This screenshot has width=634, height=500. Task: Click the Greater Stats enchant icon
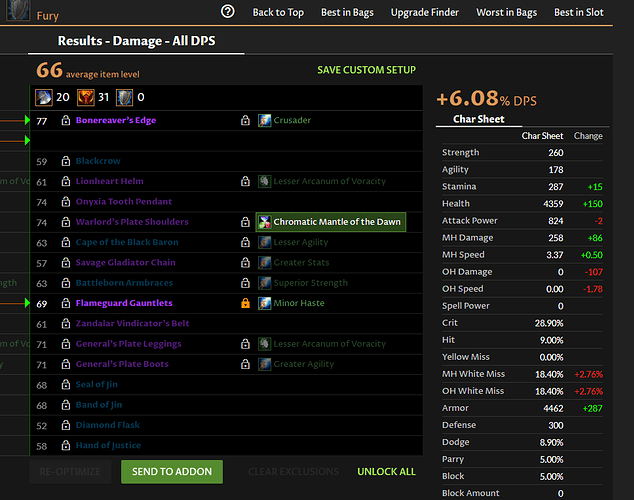point(264,262)
